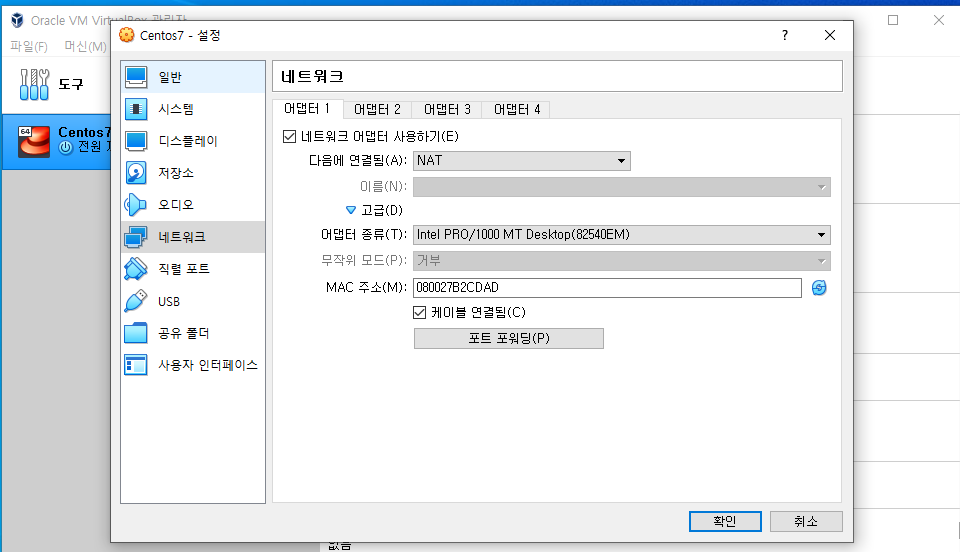
Task: Click the Tools (도구) icon in VirtualBox Manager
Action: point(34,84)
